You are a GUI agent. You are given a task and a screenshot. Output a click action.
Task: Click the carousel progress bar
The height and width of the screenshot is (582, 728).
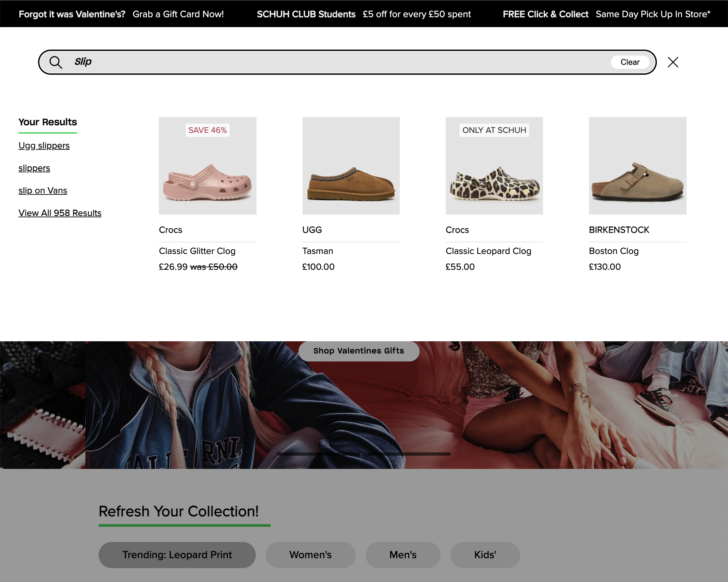coord(363,454)
